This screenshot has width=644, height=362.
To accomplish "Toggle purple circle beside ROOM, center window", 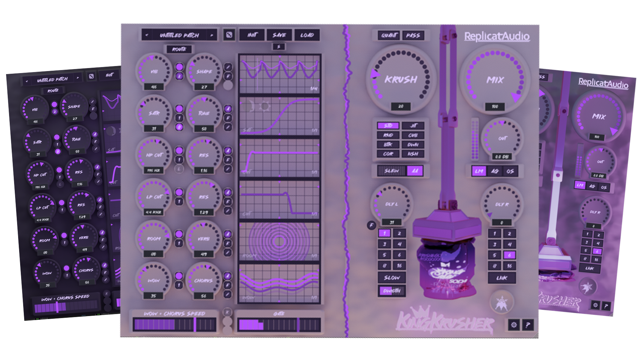I will pyautogui.click(x=179, y=234).
